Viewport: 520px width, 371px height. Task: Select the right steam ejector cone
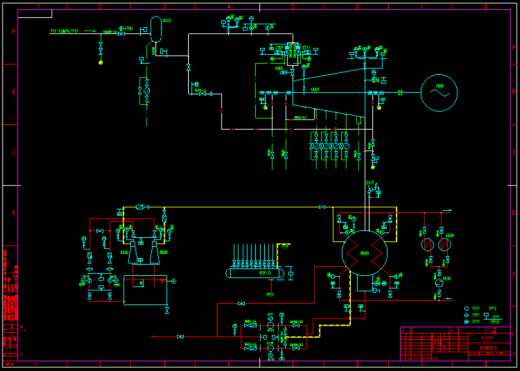pyautogui.click(x=154, y=252)
